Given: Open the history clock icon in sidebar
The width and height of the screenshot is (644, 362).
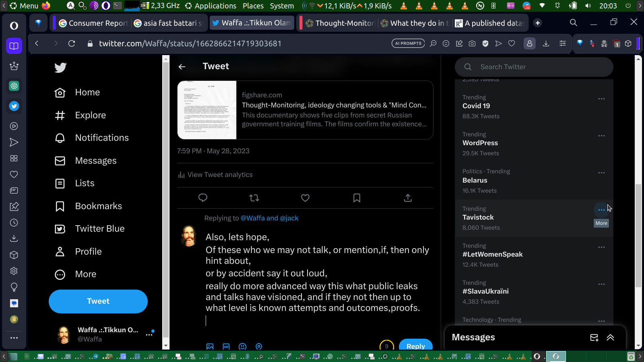Looking at the screenshot, I should tap(14, 223).
